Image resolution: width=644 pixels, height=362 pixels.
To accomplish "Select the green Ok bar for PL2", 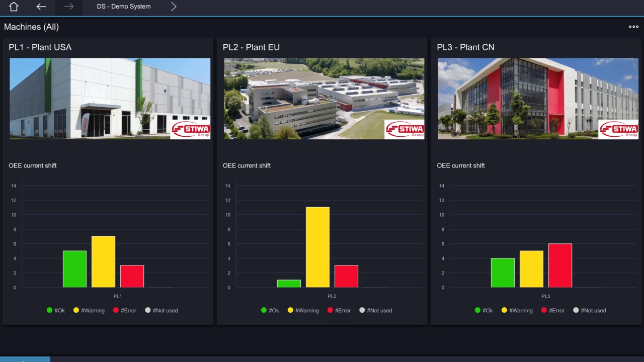I will click(289, 284).
